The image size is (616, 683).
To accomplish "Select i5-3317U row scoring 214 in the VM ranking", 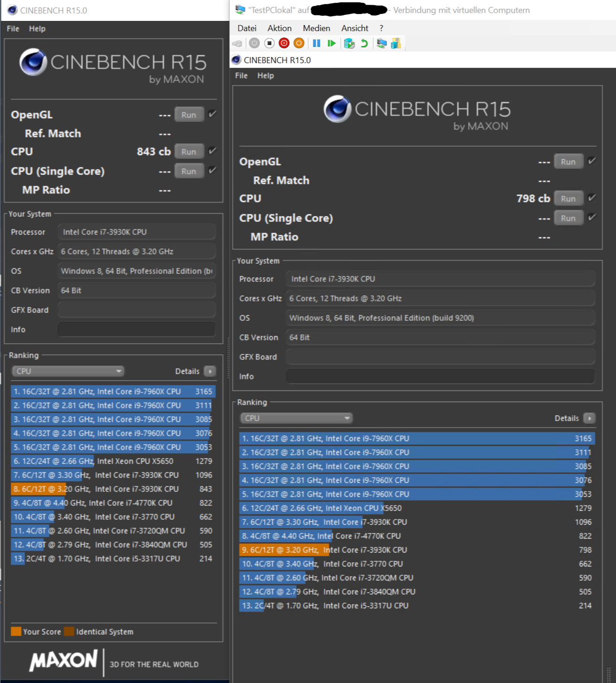I will pos(417,605).
